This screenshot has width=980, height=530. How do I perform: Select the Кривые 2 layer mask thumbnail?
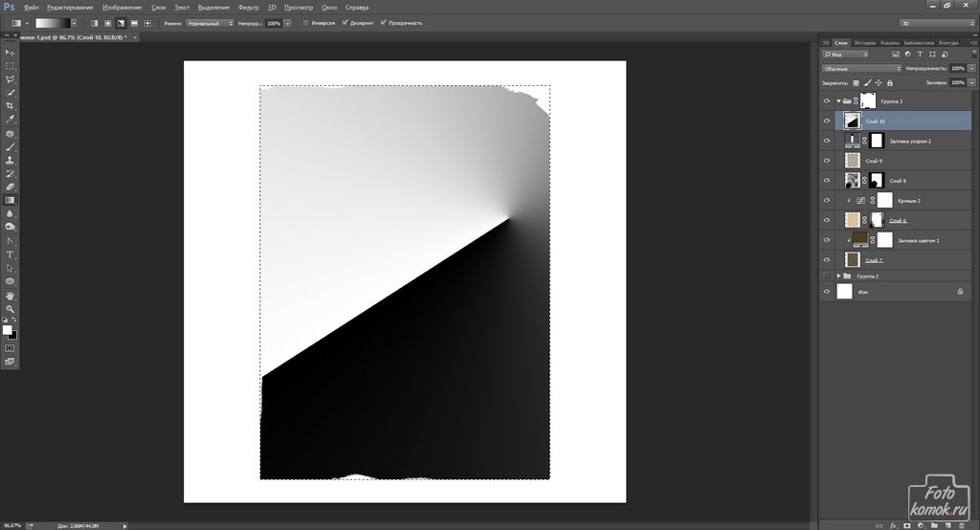(884, 200)
